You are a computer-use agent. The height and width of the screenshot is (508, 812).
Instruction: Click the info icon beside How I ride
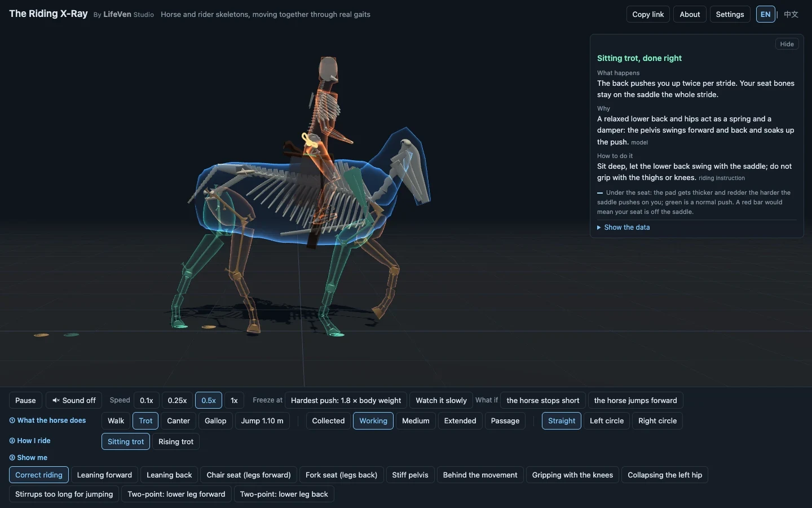coord(12,441)
